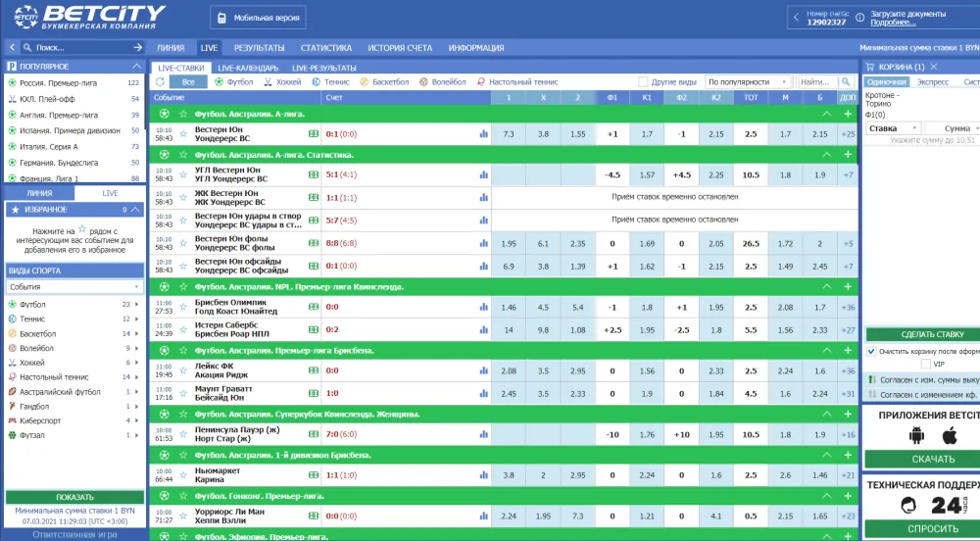Open the По популярности sort dropdown
Image resolution: width=980 pixels, height=541 pixels.
748,82
